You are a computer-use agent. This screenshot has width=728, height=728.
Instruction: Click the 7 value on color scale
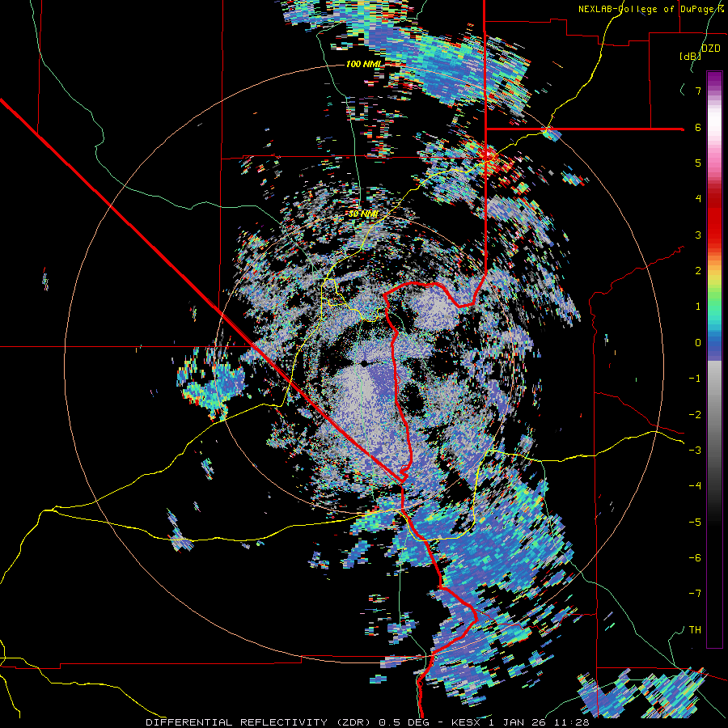click(698, 91)
